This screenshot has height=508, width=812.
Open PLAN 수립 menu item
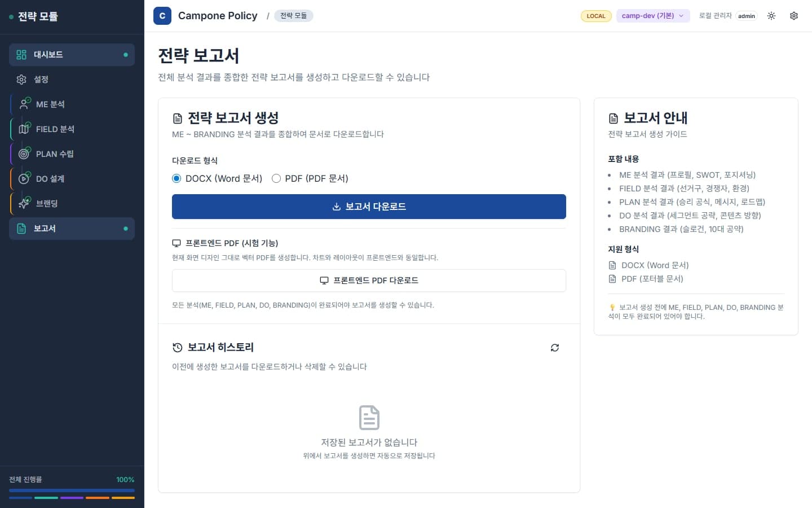click(72, 154)
